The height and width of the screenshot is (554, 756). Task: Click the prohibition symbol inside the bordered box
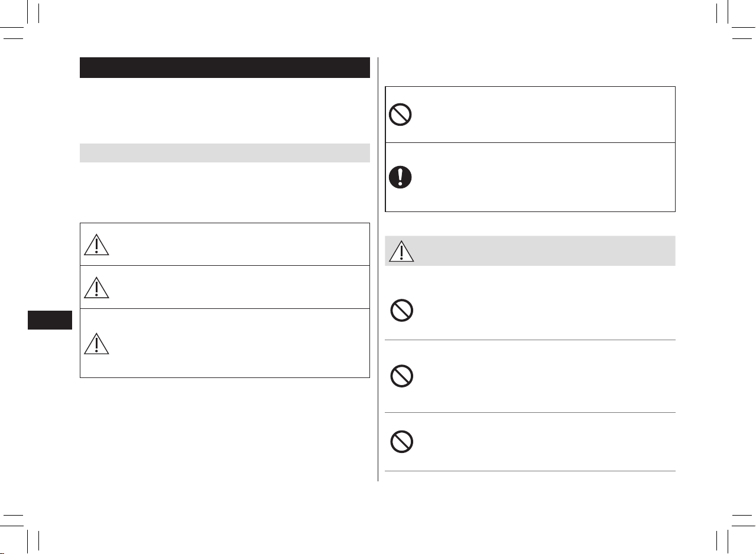point(401,115)
